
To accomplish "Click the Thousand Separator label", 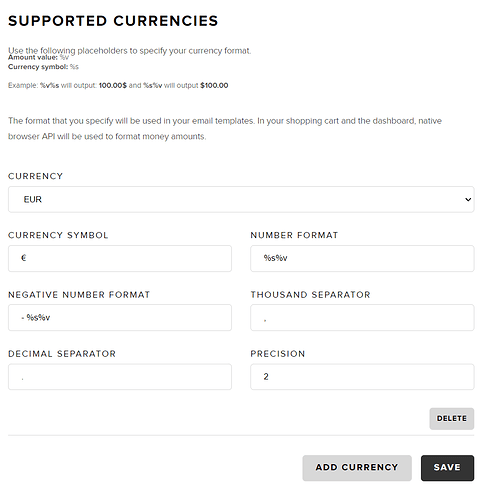I will point(310,294).
